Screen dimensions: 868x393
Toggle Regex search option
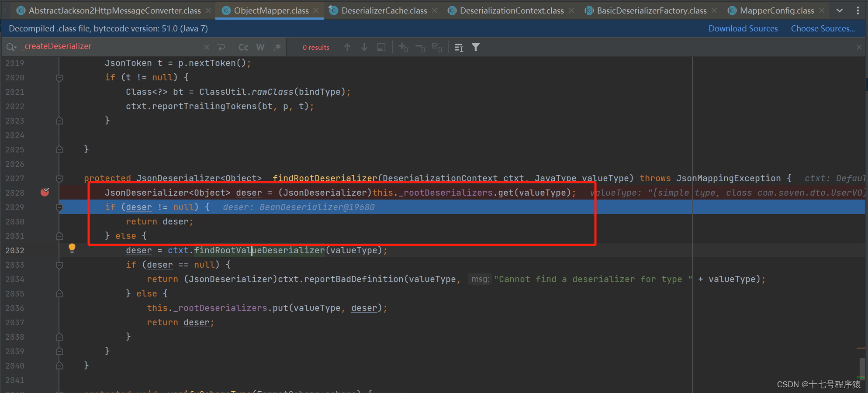tap(277, 47)
